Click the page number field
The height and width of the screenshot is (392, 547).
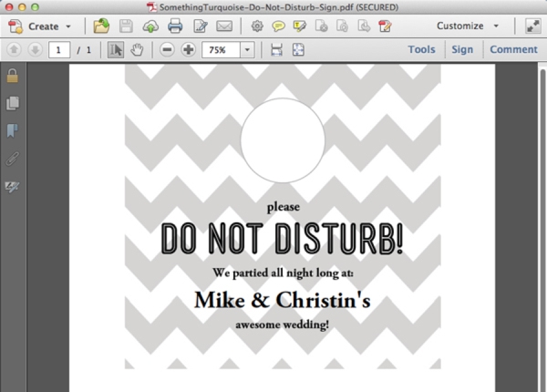[59, 50]
